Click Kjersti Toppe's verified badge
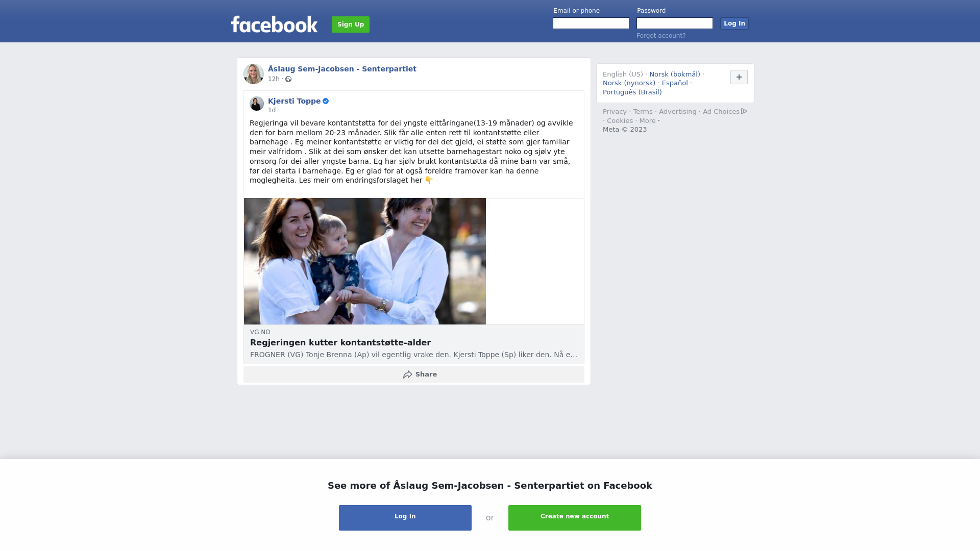 coord(326,101)
